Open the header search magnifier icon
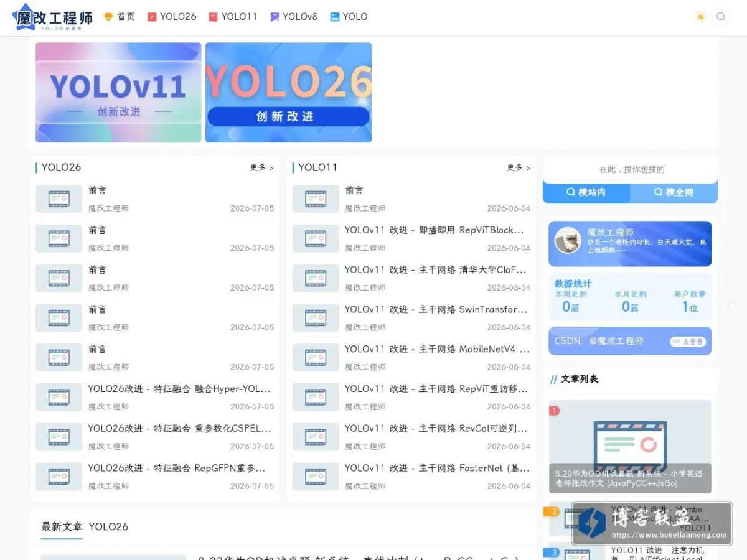This screenshot has height=560, width=747. pos(720,17)
